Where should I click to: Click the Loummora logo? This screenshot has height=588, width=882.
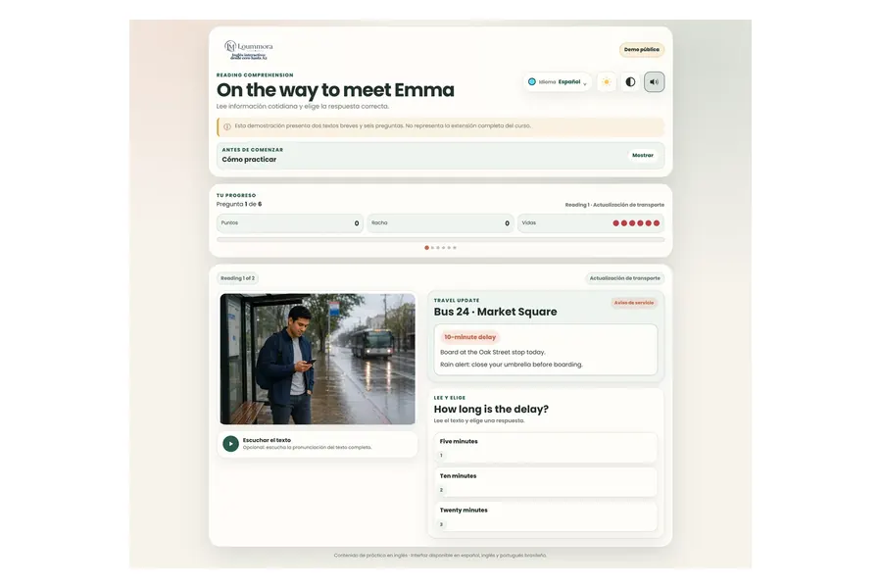coord(249,50)
